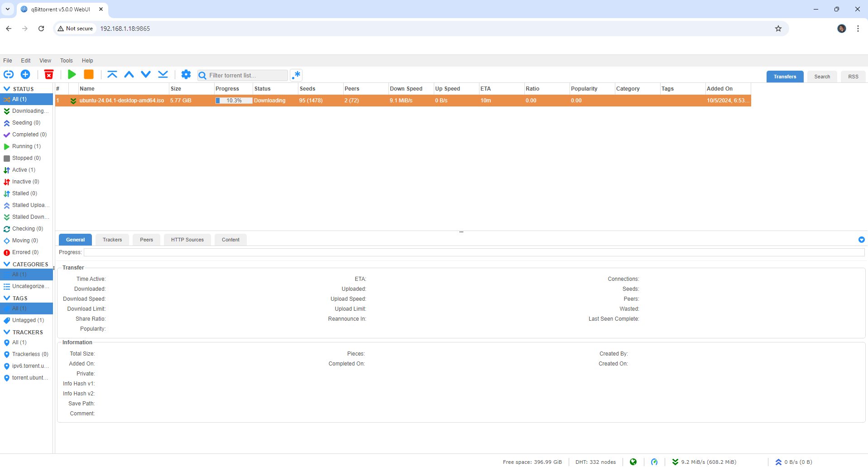Image resolution: width=868 pixels, height=467 pixels.
Task: Click the Add Torrent File plus icon
Action: 25,74
